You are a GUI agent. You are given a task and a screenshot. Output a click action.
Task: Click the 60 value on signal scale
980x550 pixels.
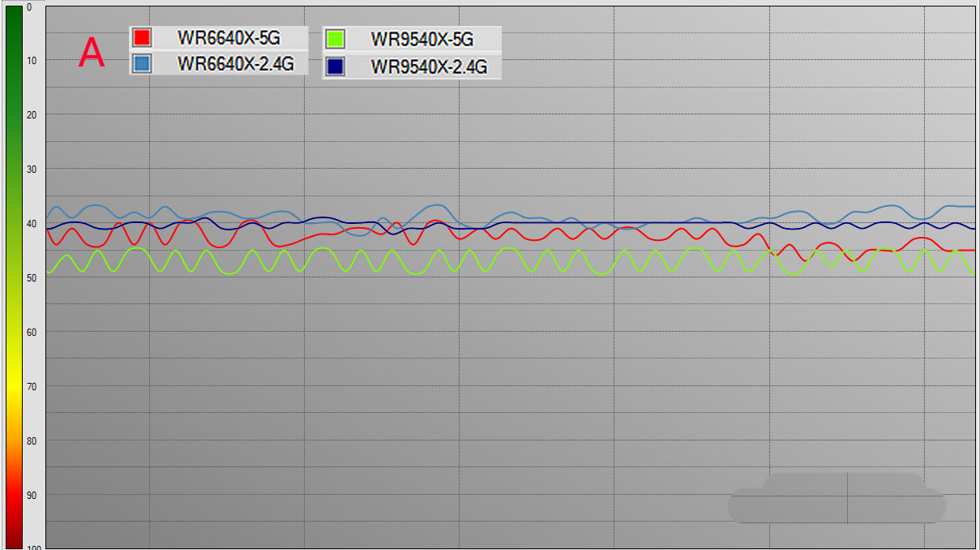(x=32, y=332)
